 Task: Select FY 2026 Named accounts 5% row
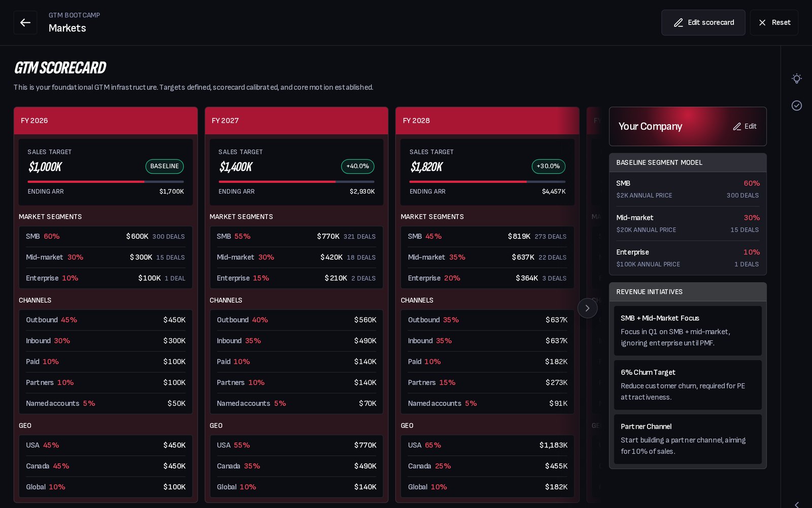[x=106, y=403]
